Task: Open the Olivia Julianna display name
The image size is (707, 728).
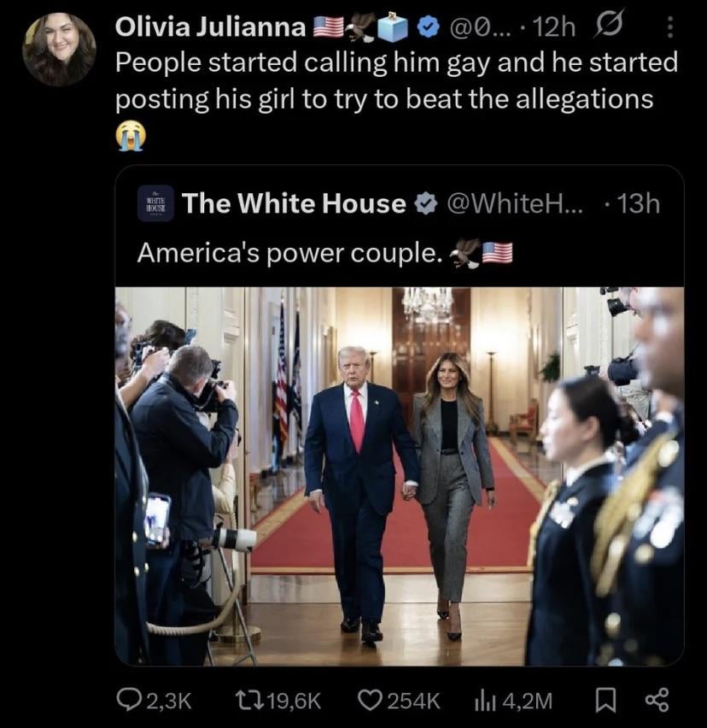Action: click(x=211, y=28)
